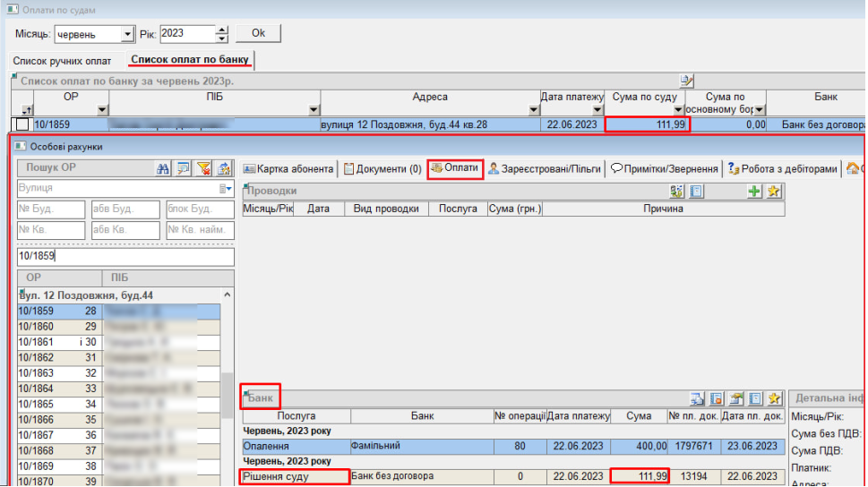Screen dimensions: 868x487
Task: Tick the checkbox for row 10/1859
Action: [x=22, y=124]
